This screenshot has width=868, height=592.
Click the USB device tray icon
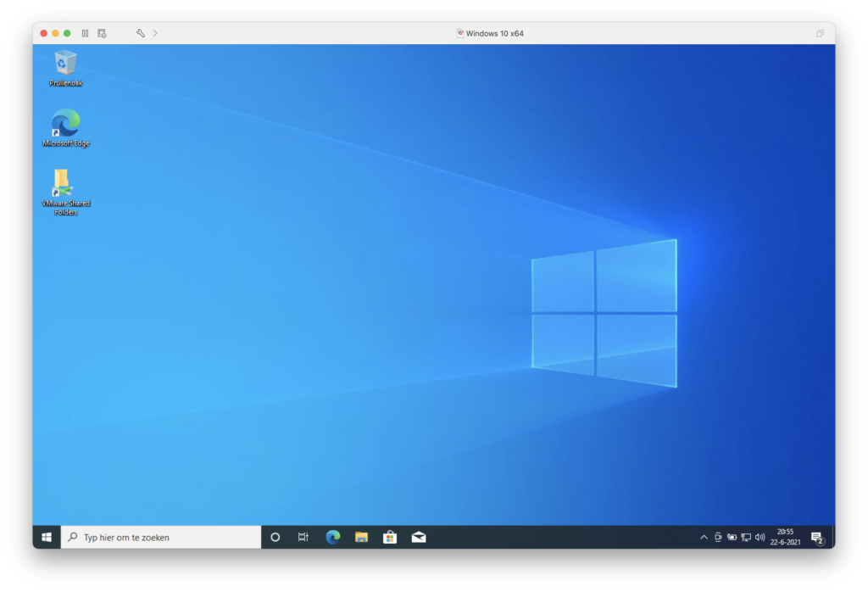(x=718, y=537)
